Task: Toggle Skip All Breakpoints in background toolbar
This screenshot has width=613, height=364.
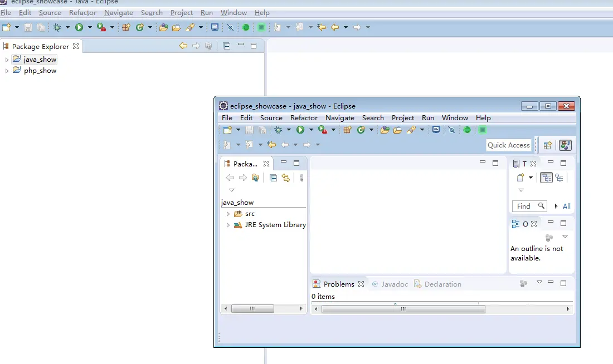Action: coord(230,27)
